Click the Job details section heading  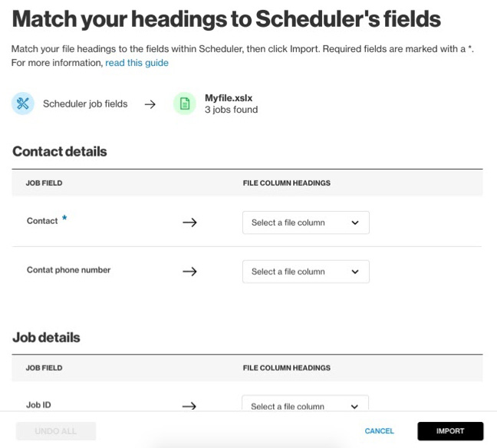pos(46,337)
